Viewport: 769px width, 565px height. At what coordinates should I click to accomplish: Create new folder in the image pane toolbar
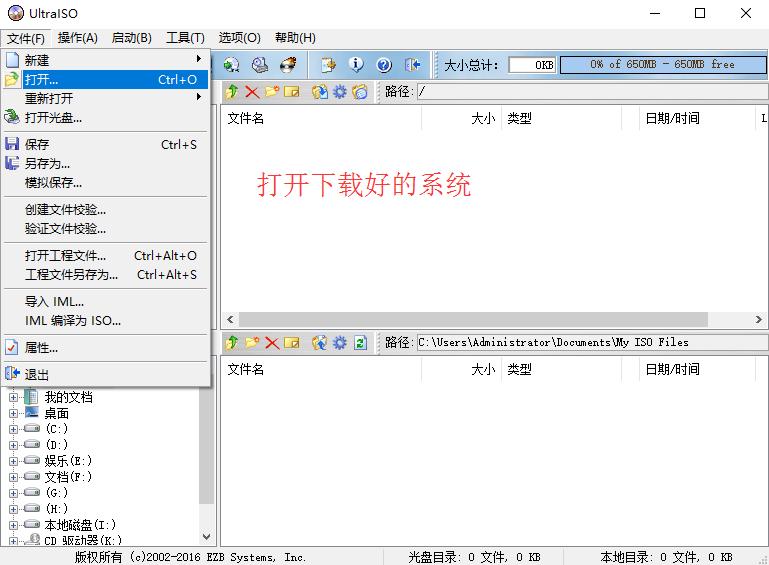[272, 92]
